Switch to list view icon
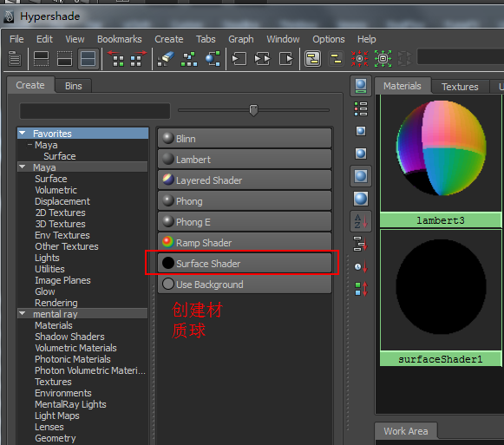Viewport: 504px width, 445px height. pos(361,108)
